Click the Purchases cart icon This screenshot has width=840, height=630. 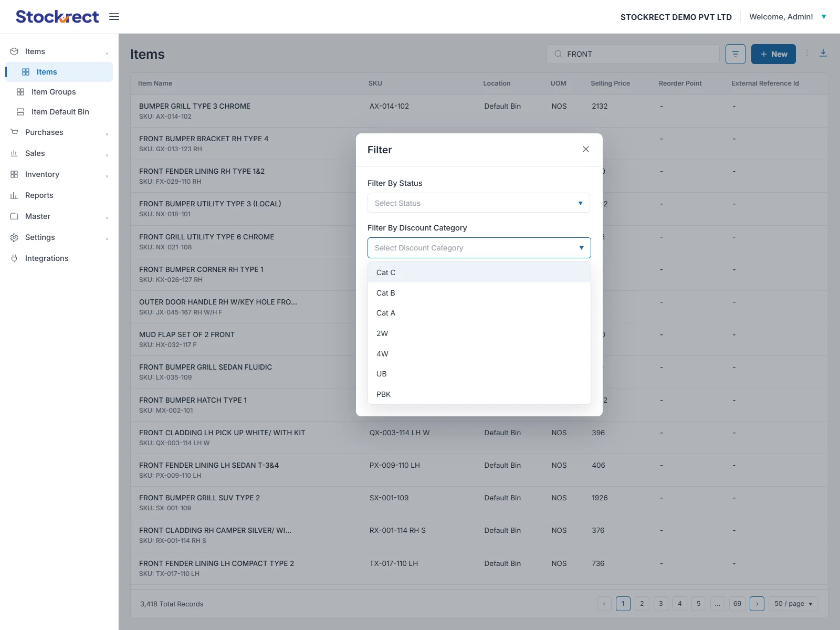click(14, 132)
